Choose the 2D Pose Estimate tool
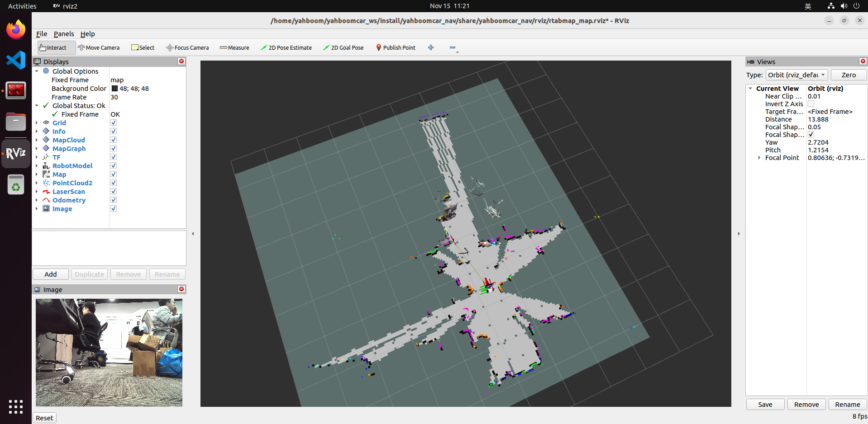Screen dimensions: 868x424 (286, 47)
